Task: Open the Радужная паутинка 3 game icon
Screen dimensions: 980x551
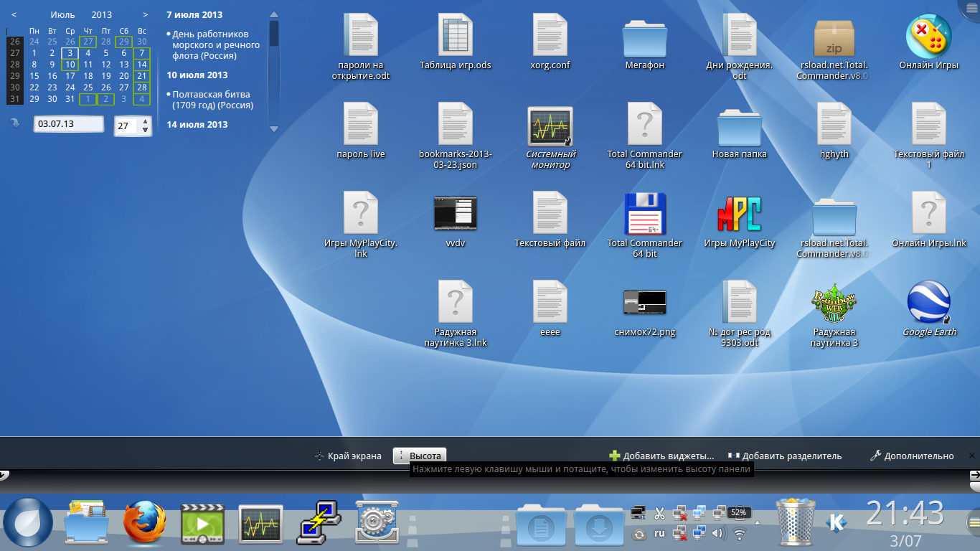Action: [834, 303]
